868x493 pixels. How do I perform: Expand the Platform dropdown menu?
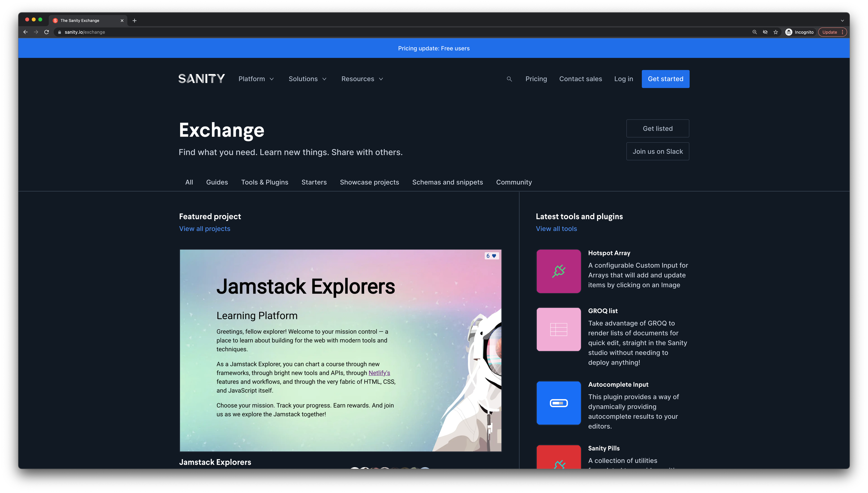click(x=256, y=79)
